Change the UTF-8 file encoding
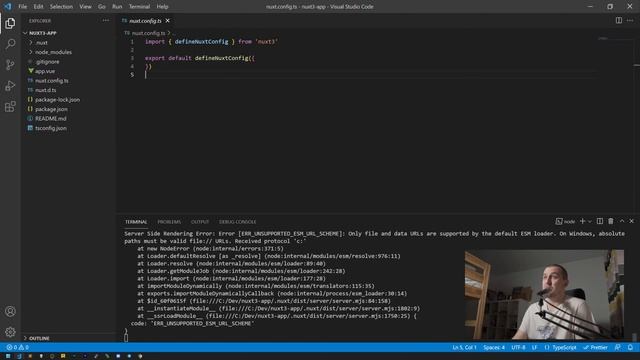The width and height of the screenshot is (640, 360). [518, 347]
